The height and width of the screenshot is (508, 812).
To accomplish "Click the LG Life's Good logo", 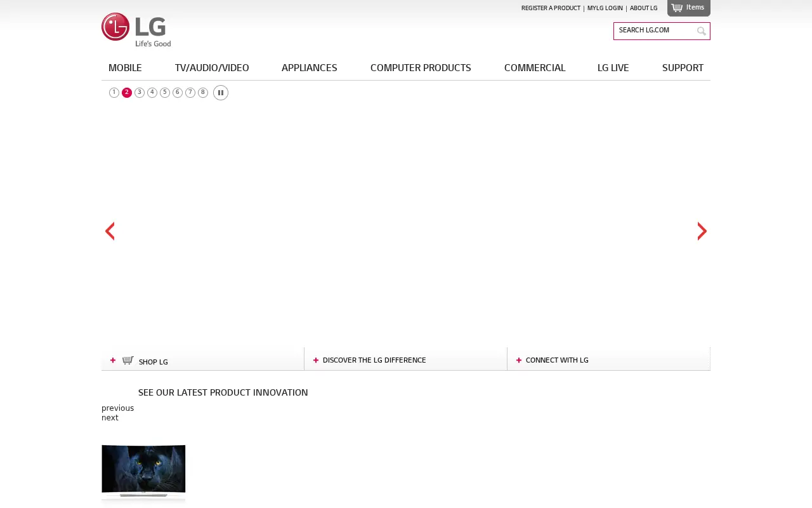I will click(x=136, y=30).
